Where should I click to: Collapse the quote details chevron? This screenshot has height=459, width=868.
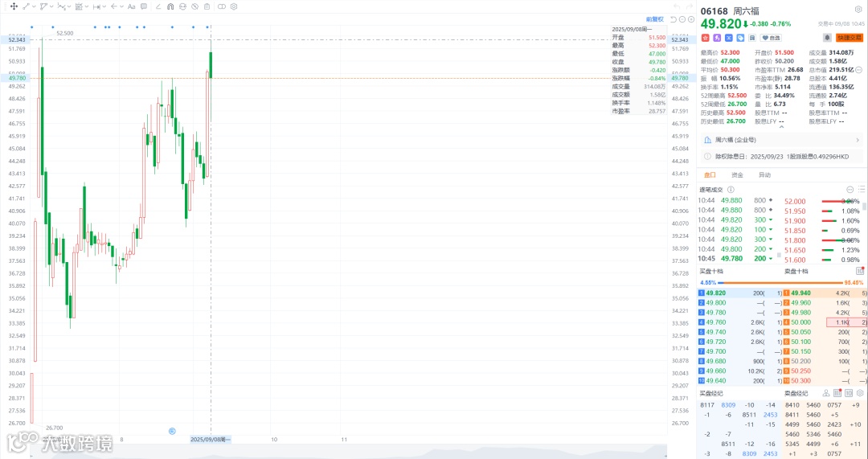(782, 127)
